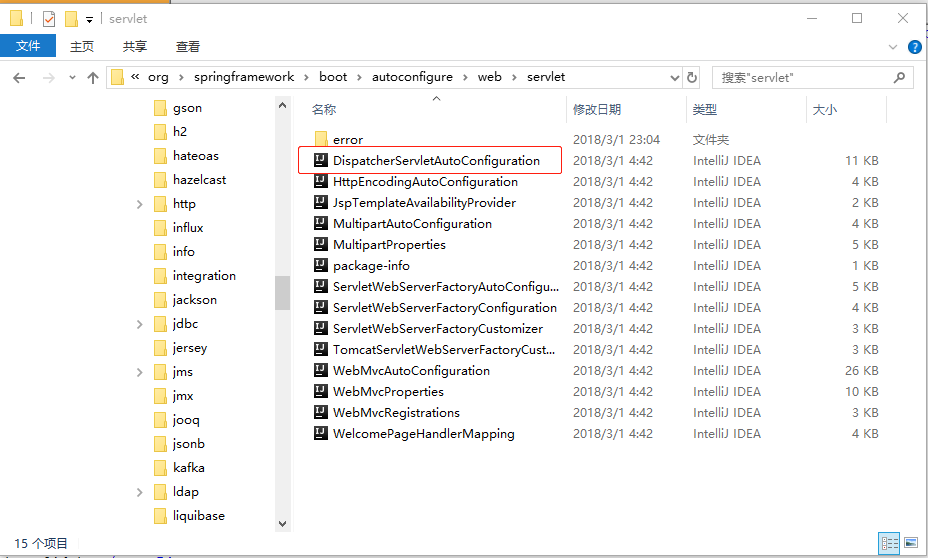928x558 pixels.
Task: Open the 主页 ribbon tab
Action: tap(82, 46)
